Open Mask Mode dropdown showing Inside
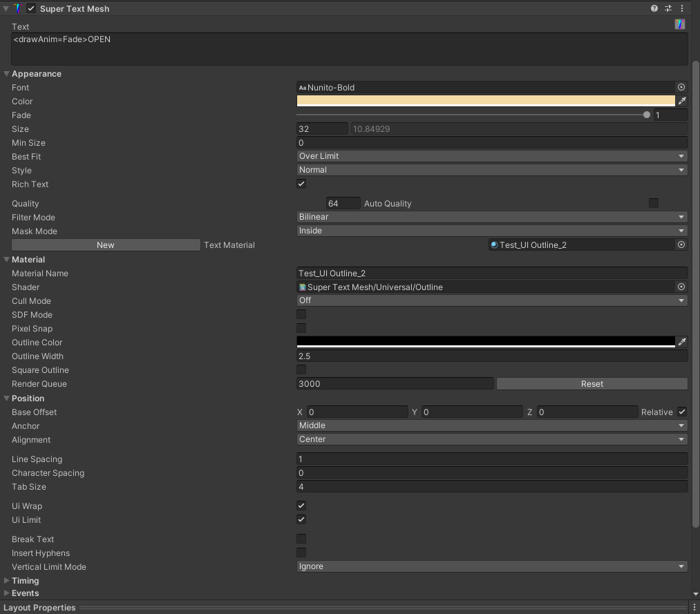700x614 pixels. pyautogui.click(x=492, y=231)
